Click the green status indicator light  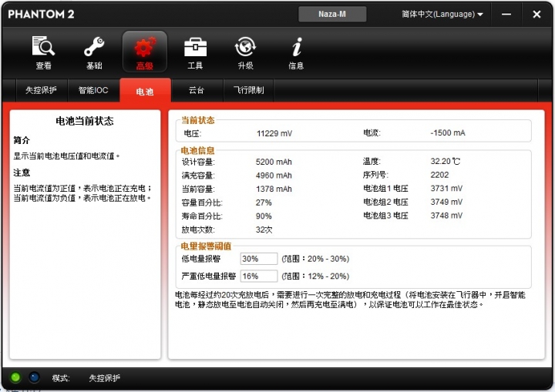pos(15,377)
